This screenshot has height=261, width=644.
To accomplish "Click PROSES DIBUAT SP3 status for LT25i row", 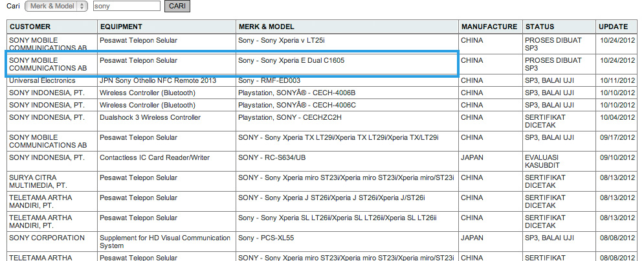I will 559,44.
